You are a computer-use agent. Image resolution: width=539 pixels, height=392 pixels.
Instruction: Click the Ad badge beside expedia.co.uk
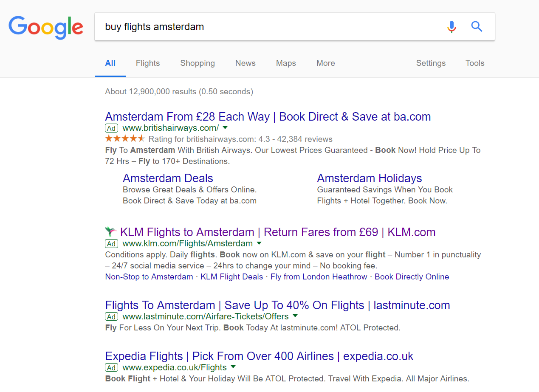click(111, 367)
